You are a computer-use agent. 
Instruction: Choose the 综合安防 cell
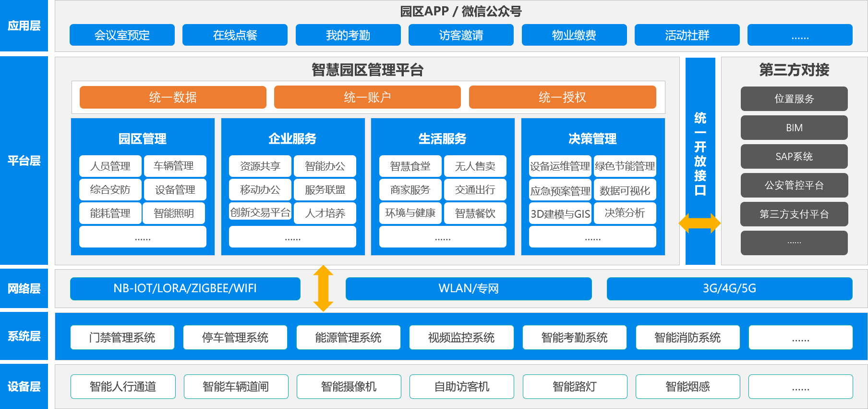110,189
